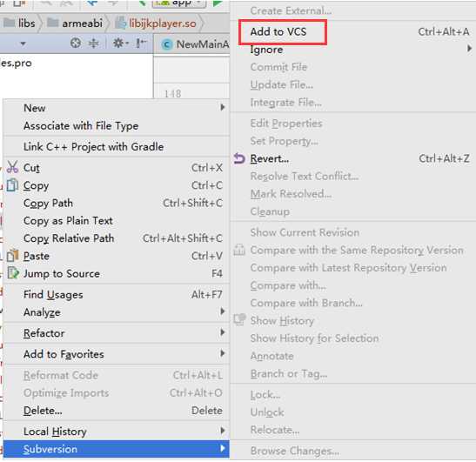Click the Revert arrow icon
The width and height of the screenshot is (476, 462).
[x=239, y=158]
